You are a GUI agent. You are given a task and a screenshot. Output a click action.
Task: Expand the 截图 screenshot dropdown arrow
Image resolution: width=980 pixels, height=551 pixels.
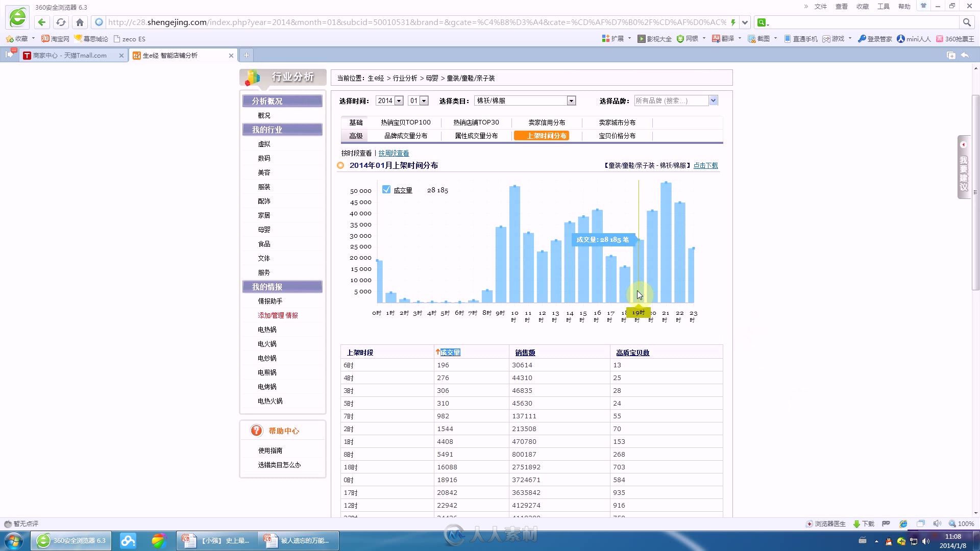(775, 39)
